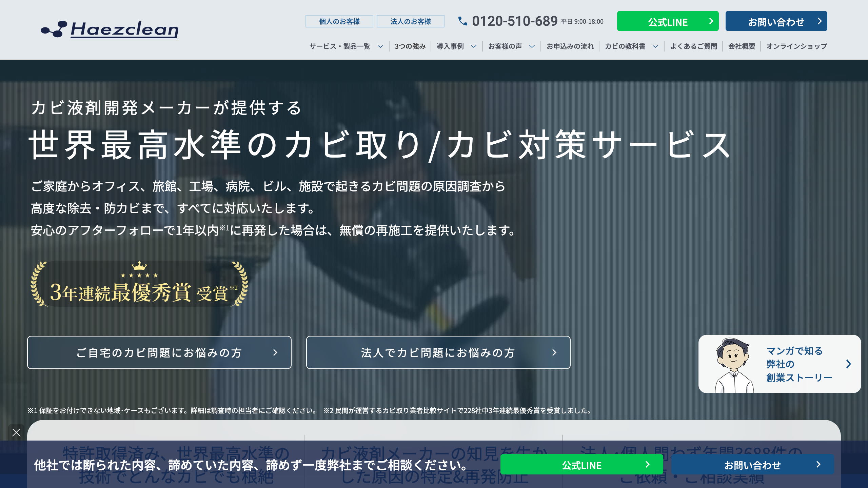Open よくあるご質問 link
The width and height of the screenshot is (868, 488).
693,46
